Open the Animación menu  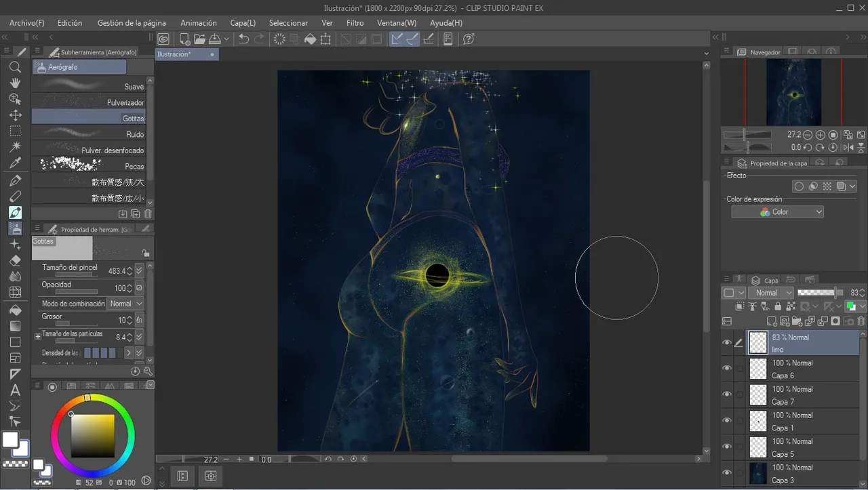(199, 23)
